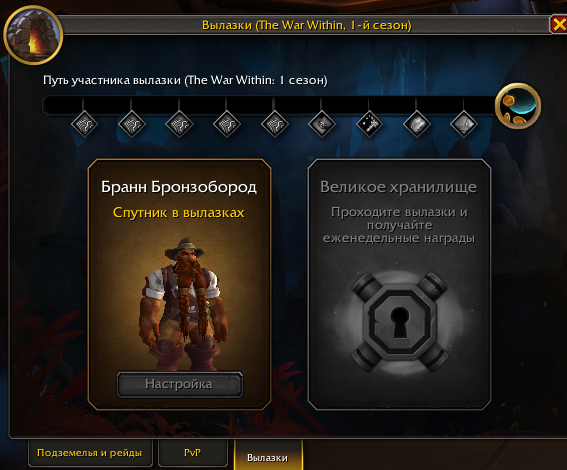This screenshot has width=567, height=470.
Task: Close the Вылазки window
Action: (x=559, y=25)
